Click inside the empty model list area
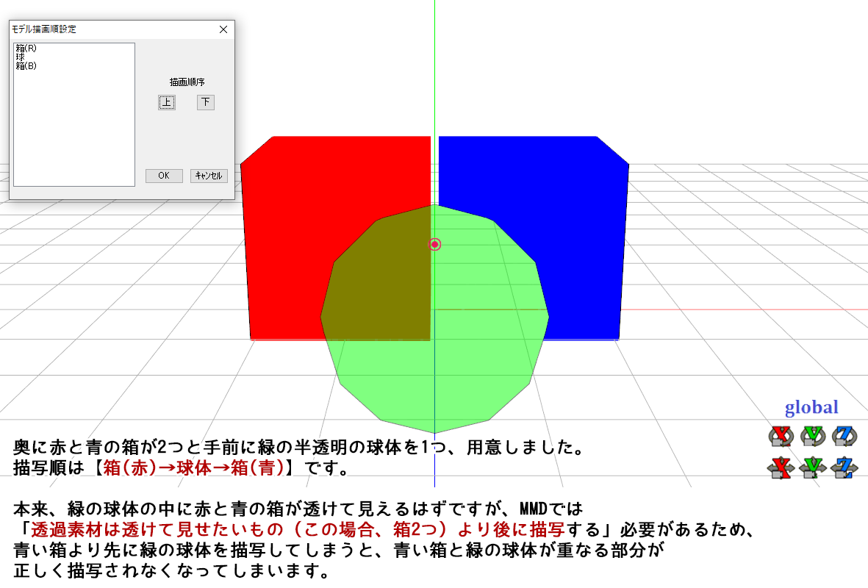 pos(73,125)
